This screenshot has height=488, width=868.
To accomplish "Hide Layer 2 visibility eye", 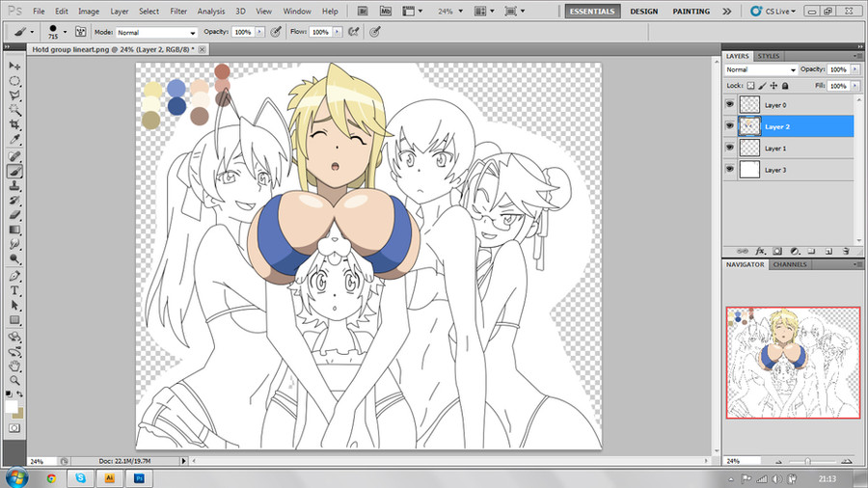I will pos(730,126).
